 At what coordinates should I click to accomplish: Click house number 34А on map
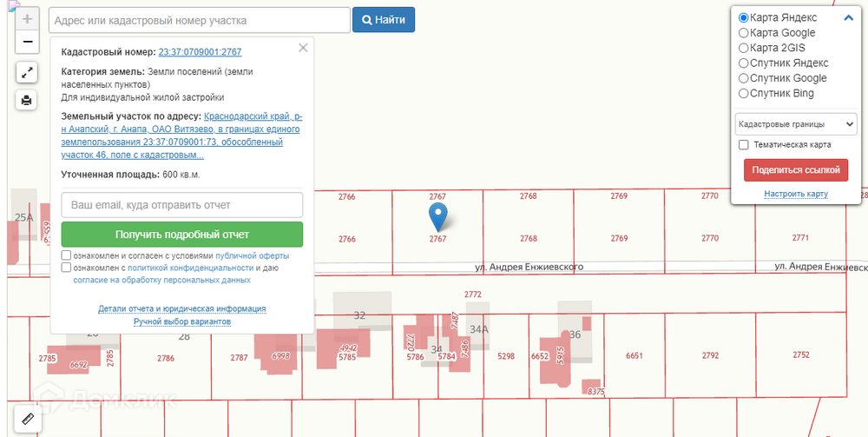pos(479,329)
